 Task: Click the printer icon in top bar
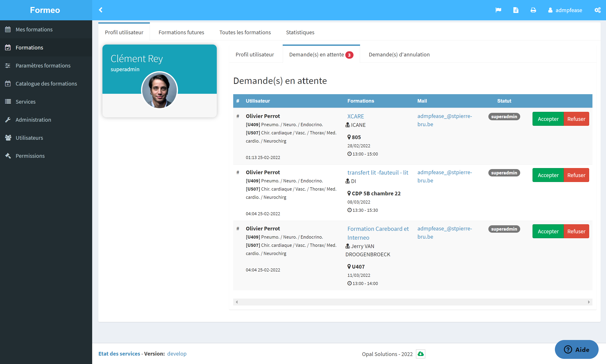pos(533,10)
